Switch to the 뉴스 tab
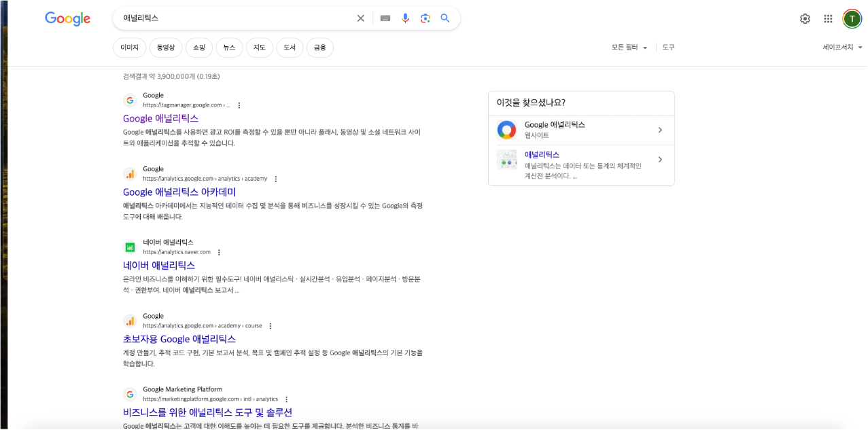Image resolution: width=868 pixels, height=430 pixels. click(229, 48)
